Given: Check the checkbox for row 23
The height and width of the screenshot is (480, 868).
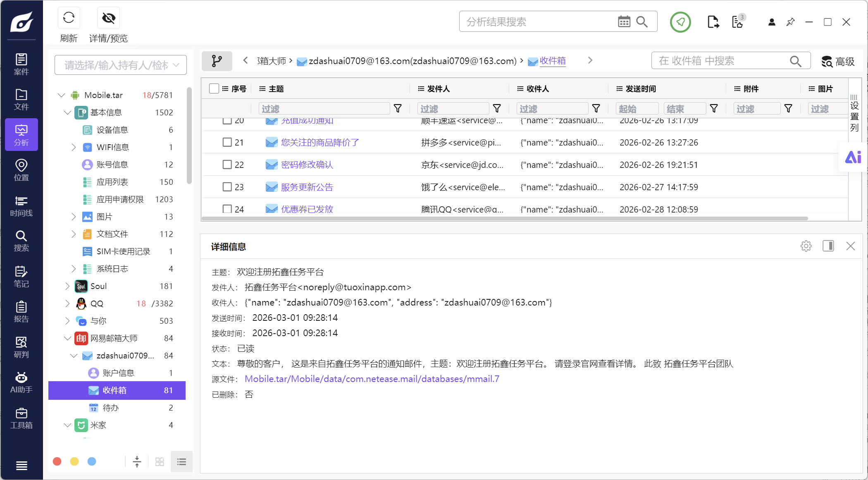Looking at the screenshot, I should point(227,187).
